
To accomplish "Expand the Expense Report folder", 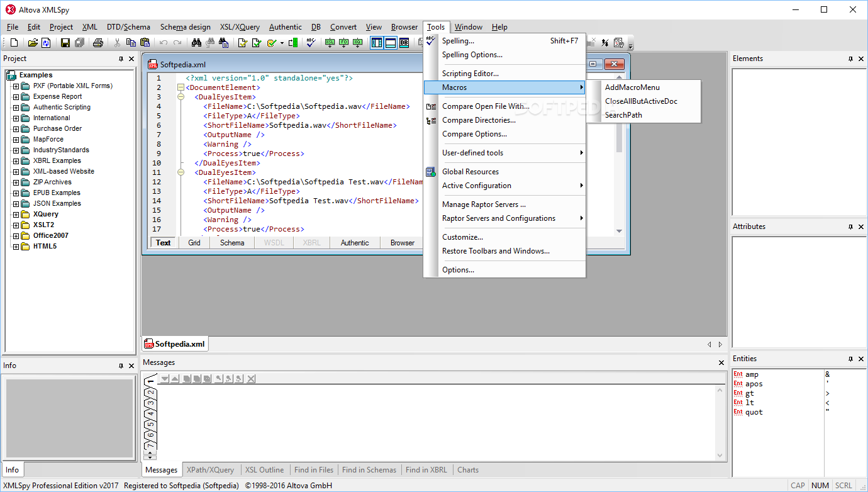I will pyautogui.click(x=16, y=97).
